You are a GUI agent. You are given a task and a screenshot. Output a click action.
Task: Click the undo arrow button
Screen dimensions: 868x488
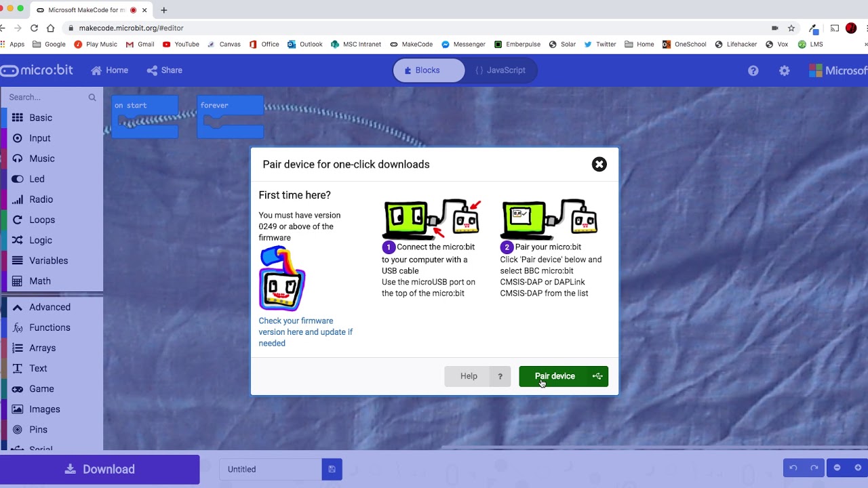coord(793,468)
